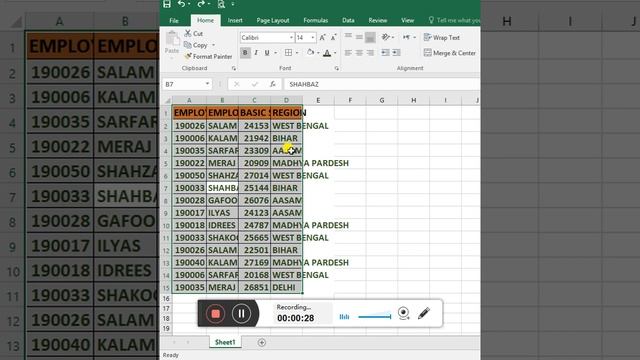Select Bottom Align icon
The height and width of the screenshot is (360, 640).
(x=370, y=37)
